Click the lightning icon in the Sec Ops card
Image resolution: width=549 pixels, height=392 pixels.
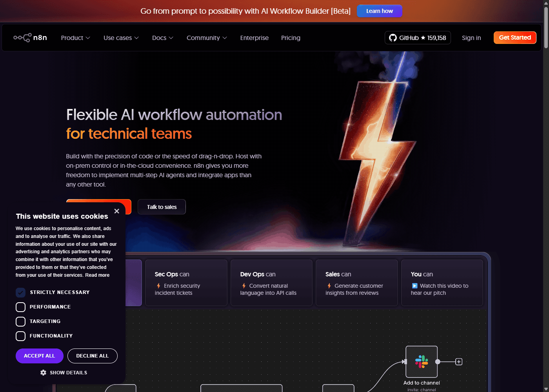(x=158, y=286)
